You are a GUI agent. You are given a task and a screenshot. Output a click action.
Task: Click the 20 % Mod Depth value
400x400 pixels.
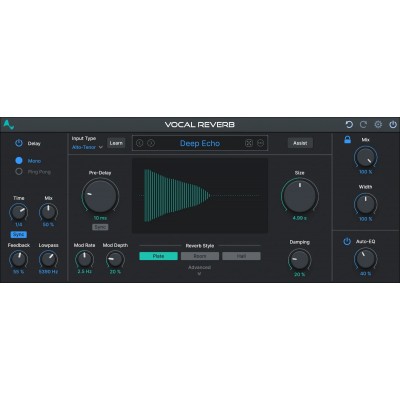pyautogui.click(x=115, y=272)
